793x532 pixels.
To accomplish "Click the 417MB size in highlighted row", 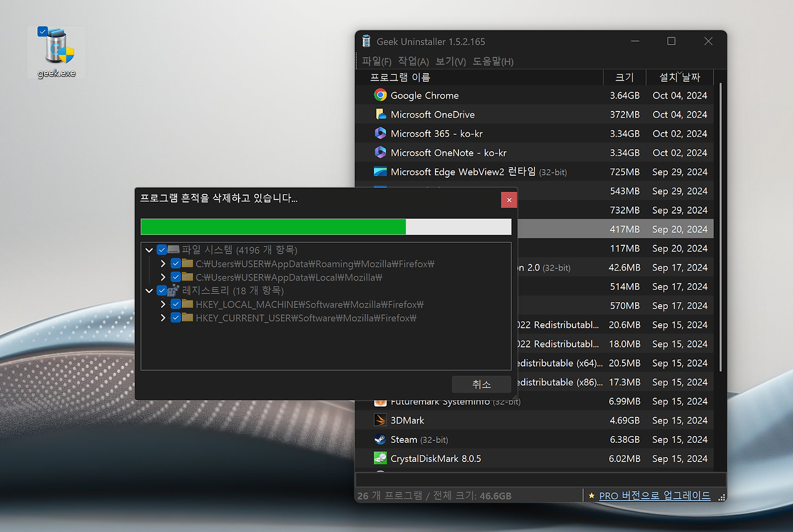I will pos(624,229).
